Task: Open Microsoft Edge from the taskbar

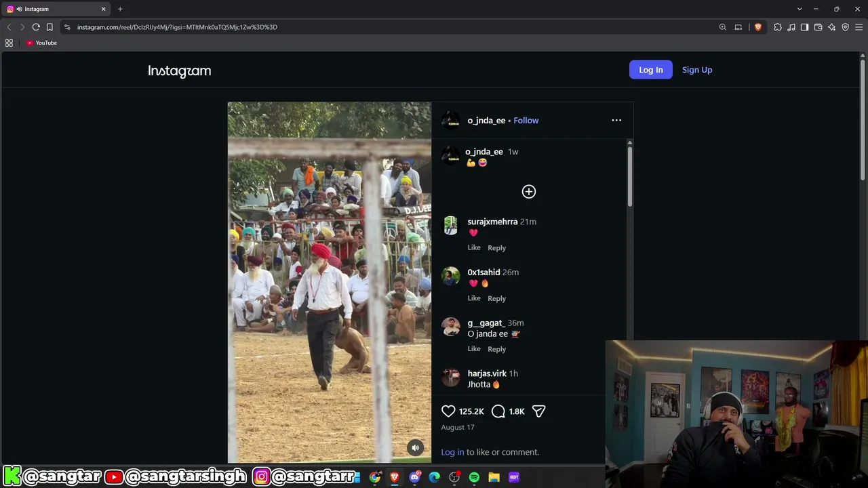Action: tap(435, 477)
